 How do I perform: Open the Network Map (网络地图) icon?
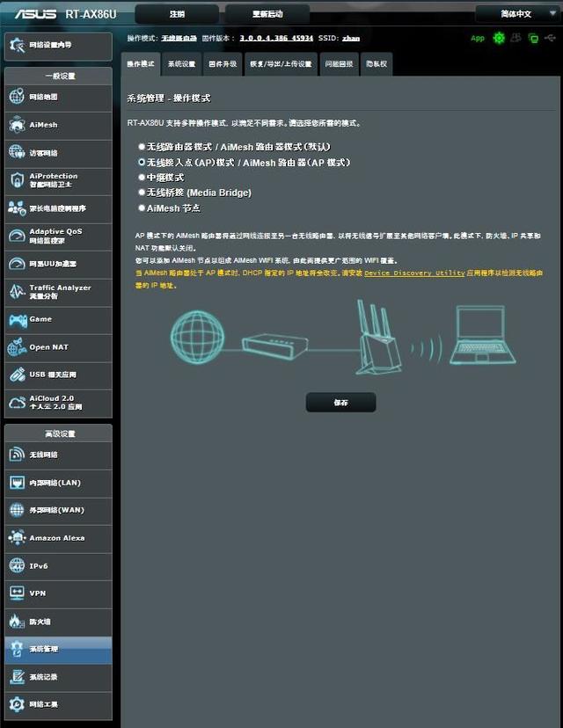coord(17,97)
